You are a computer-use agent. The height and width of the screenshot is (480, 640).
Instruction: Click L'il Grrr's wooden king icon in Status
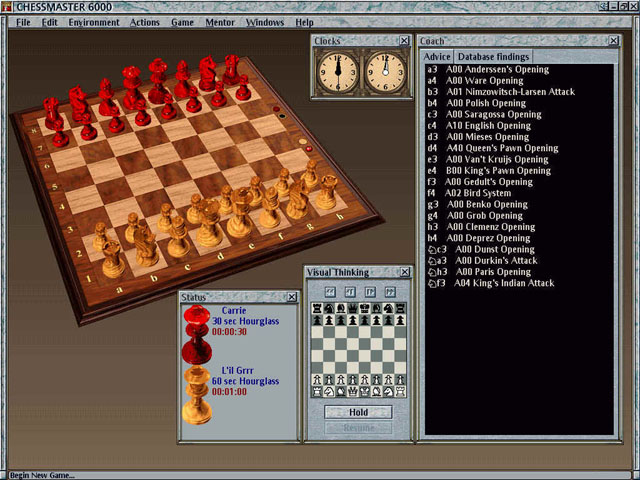coord(197,395)
